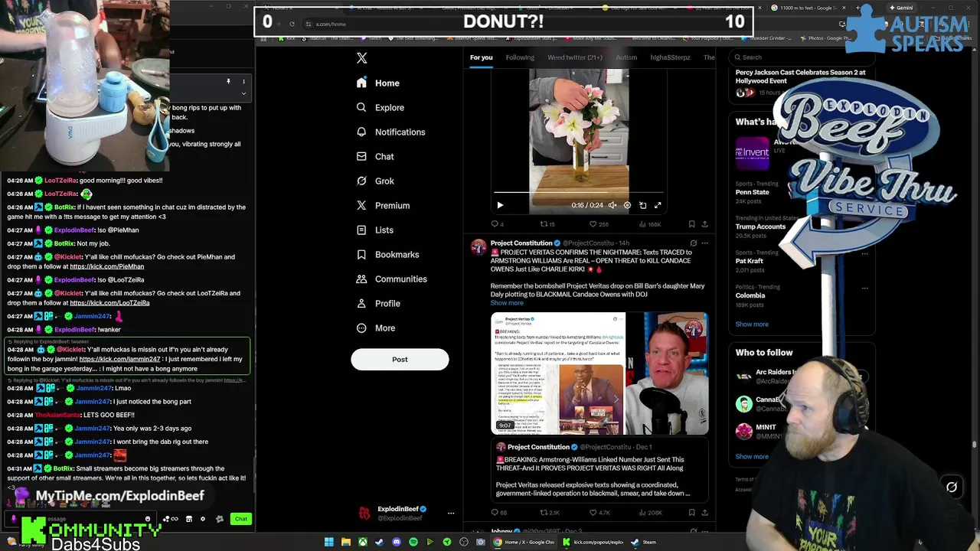Viewport: 980px width, 551px height.
Task: Click Show more under Who to follow
Action: [x=752, y=457]
